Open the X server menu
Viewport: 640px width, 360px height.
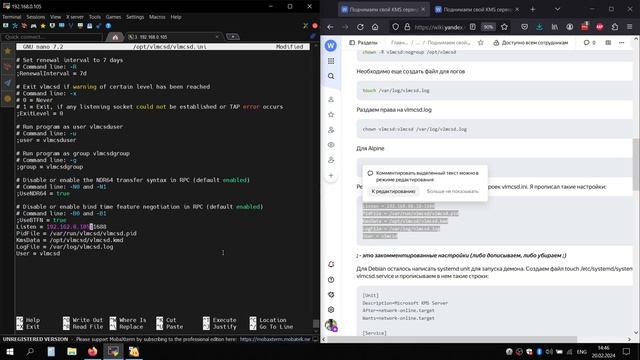pyautogui.click(x=75, y=17)
